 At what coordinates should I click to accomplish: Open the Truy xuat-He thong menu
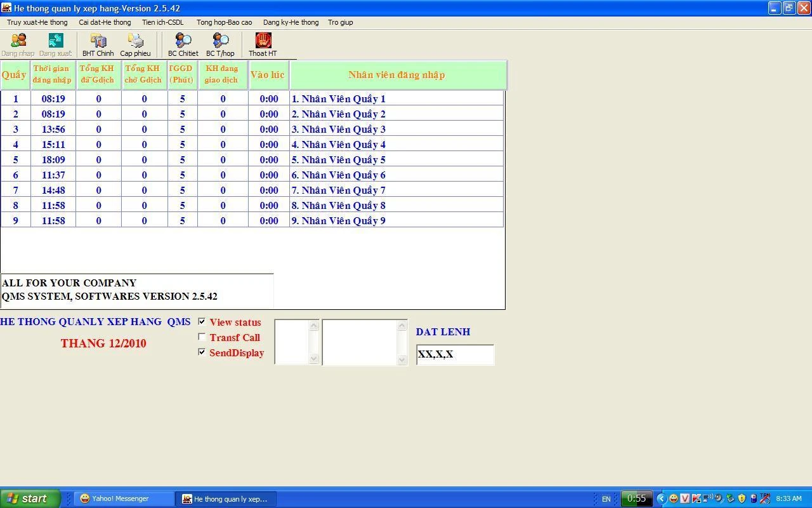coord(37,22)
